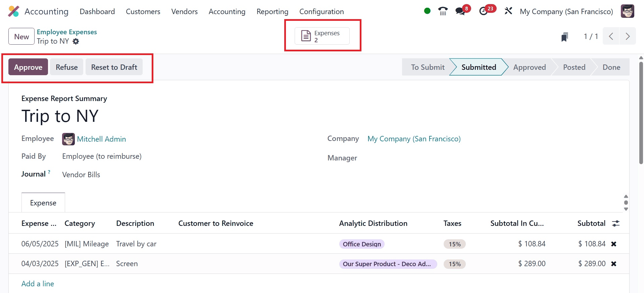
Task: Click the To Submit status stage
Action: tap(428, 67)
